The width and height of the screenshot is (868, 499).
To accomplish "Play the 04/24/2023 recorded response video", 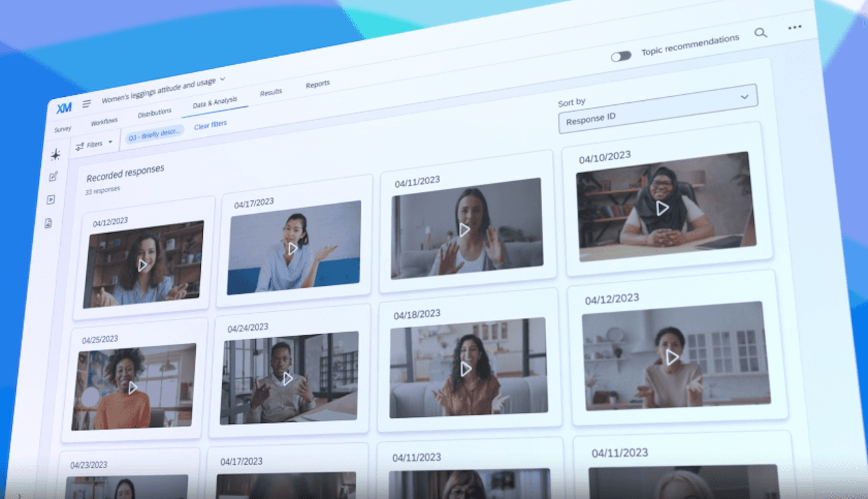I will coord(288,378).
